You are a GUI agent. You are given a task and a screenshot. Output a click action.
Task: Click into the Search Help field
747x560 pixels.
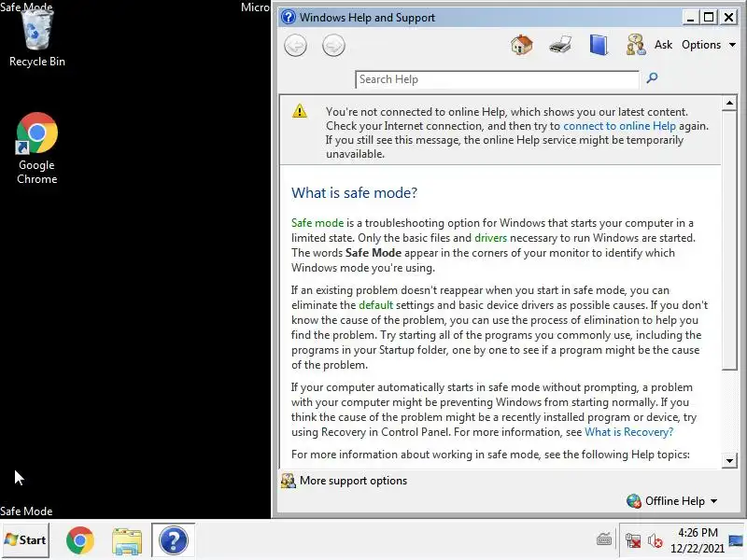point(497,79)
